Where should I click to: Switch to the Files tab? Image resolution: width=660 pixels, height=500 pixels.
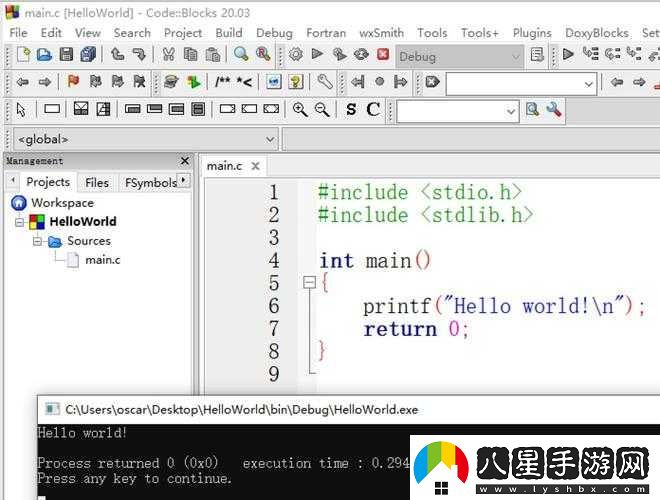96,183
